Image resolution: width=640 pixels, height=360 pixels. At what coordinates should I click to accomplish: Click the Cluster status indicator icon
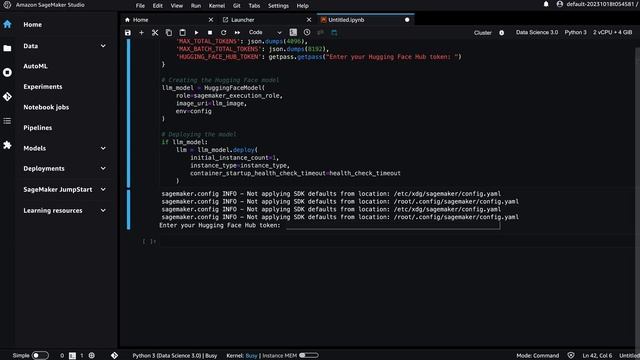(502, 33)
